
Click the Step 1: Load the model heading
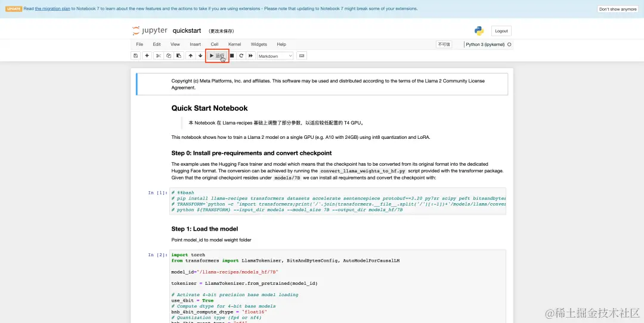(205, 229)
